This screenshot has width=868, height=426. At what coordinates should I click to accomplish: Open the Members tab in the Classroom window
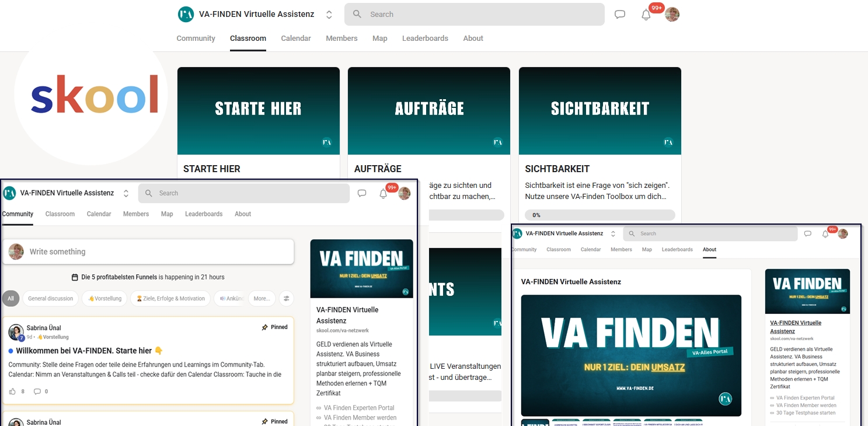click(341, 38)
